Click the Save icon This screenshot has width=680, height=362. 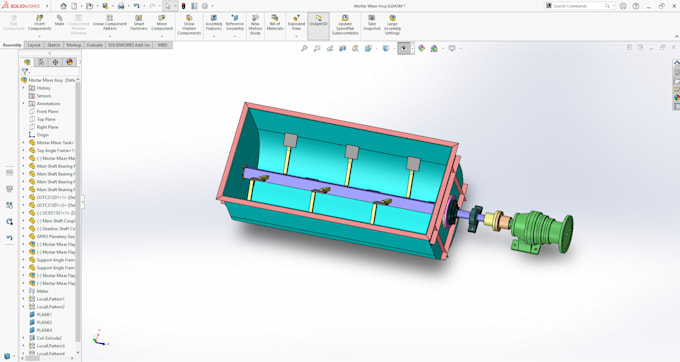(105, 6)
